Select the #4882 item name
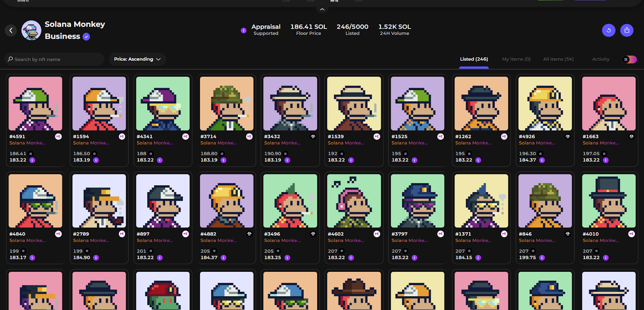The width and height of the screenshot is (644, 310). [208, 234]
